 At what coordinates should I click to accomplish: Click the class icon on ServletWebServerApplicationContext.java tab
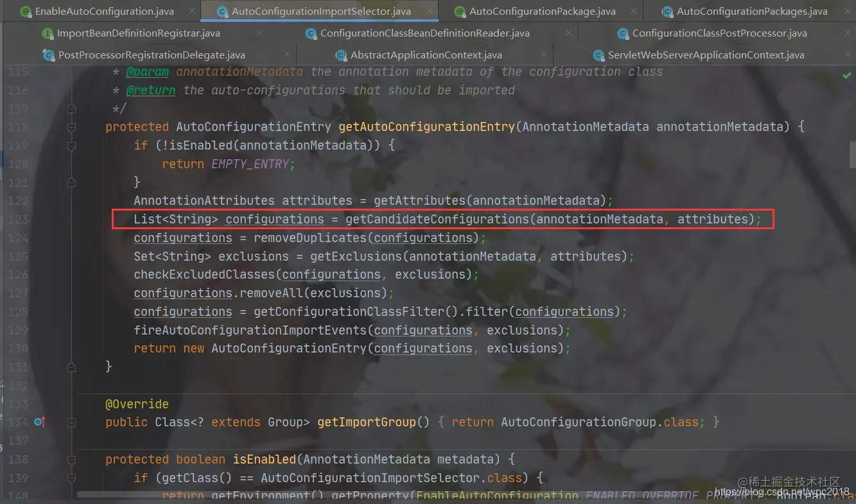click(598, 55)
